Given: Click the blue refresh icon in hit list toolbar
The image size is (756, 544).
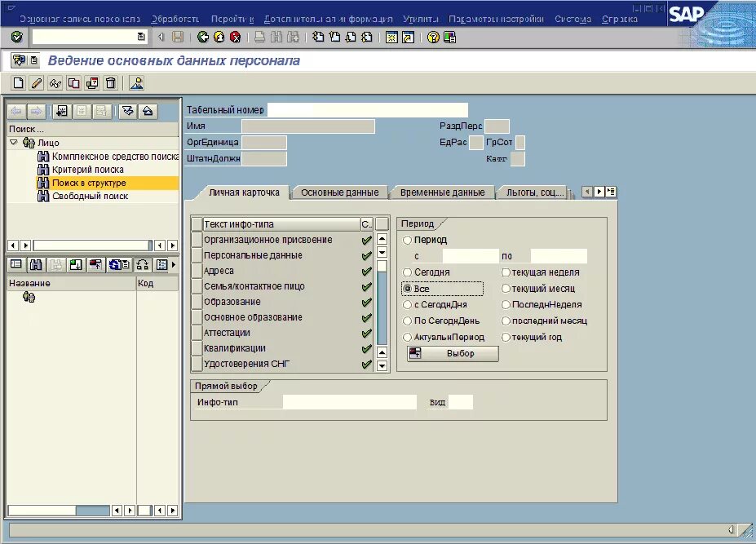Looking at the screenshot, I should coord(118,264).
